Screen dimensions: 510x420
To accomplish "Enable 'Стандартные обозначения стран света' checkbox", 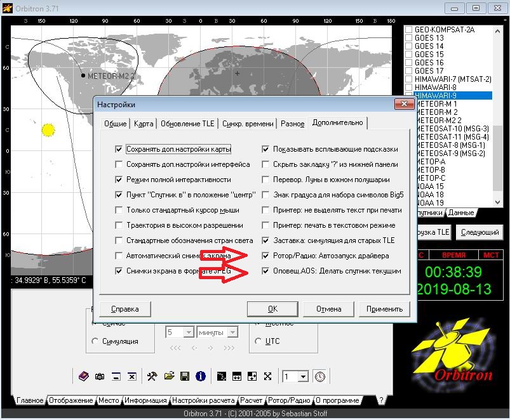I will click(119, 240).
